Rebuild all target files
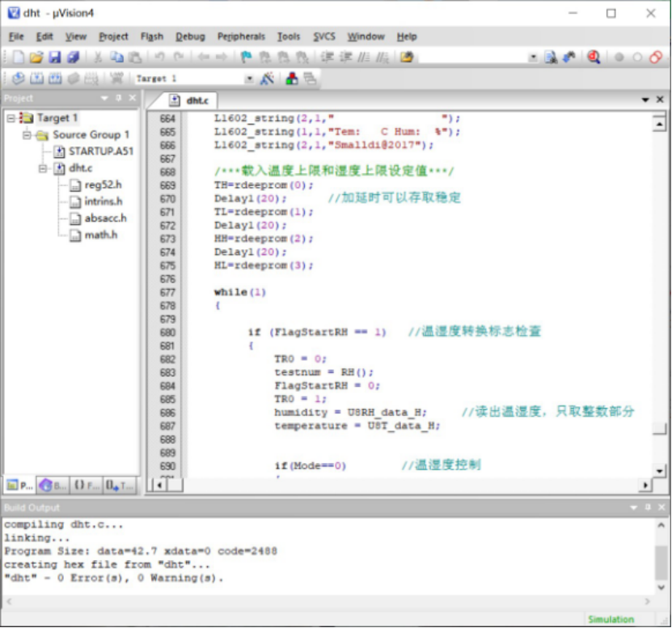672x628 pixels. 55,78
